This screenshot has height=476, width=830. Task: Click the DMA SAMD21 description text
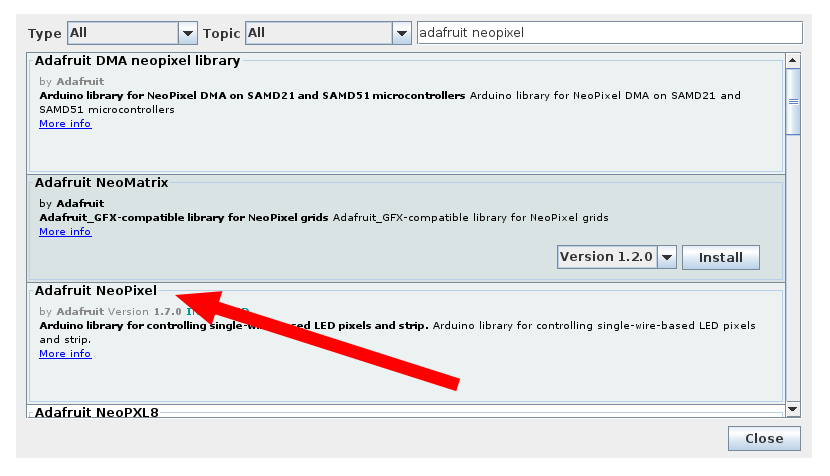click(x=390, y=103)
